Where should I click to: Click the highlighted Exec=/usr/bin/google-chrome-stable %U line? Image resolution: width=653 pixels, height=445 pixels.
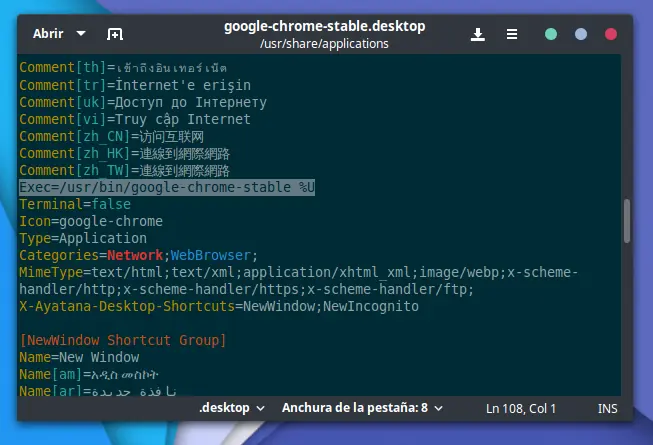pos(167,187)
